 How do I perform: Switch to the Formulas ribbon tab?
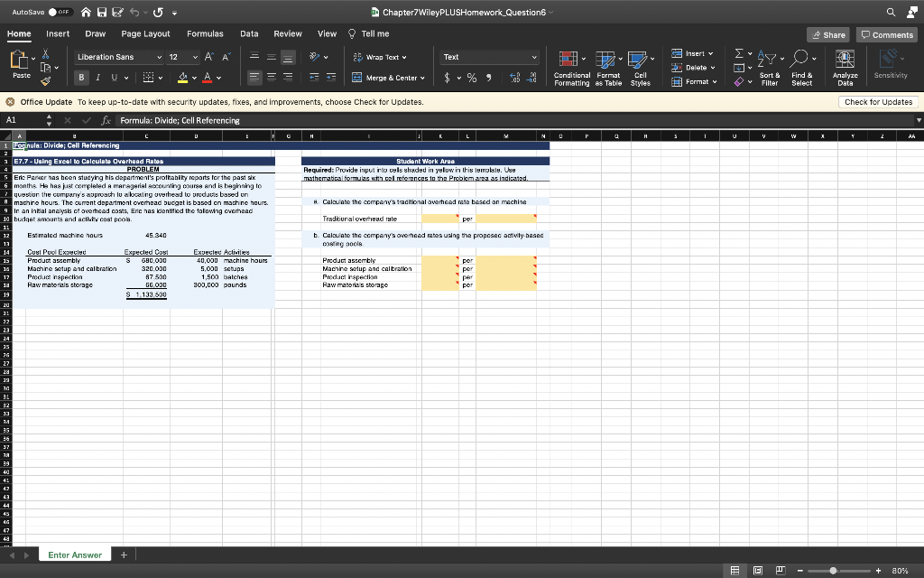205,33
